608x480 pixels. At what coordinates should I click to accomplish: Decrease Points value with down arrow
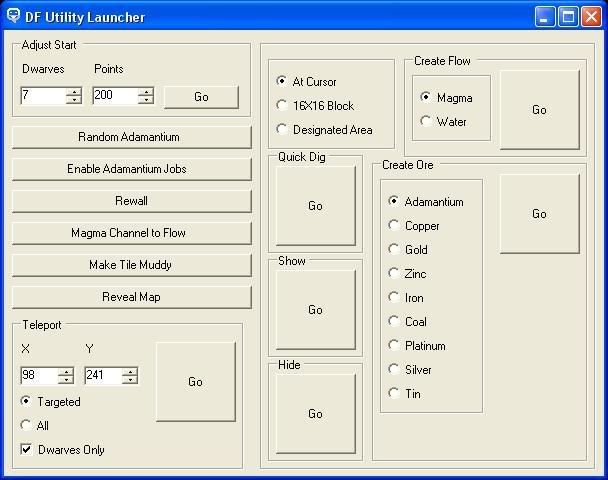coord(146,101)
